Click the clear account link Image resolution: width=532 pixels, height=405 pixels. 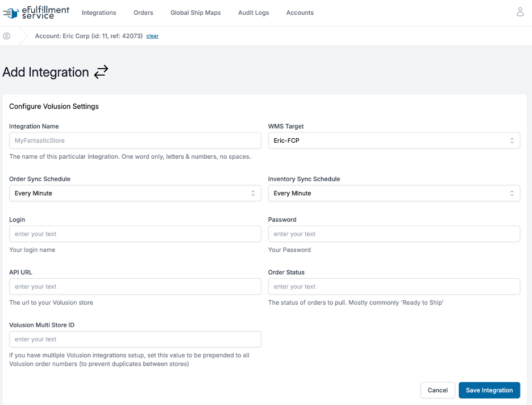152,36
